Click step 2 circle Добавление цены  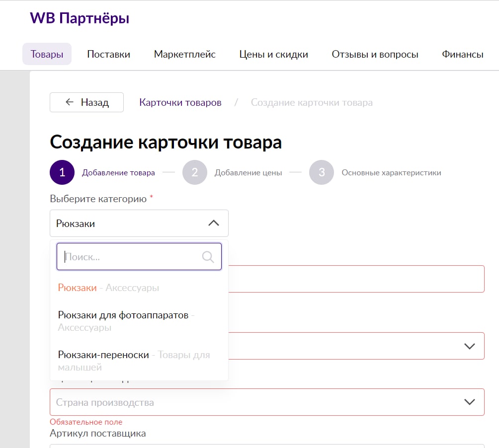(x=194, y=172)
